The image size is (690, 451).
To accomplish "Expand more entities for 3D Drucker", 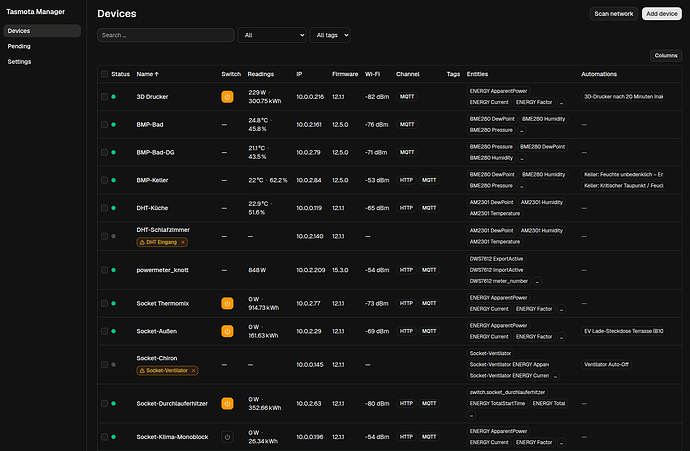I will pyautogui.click(x=562, y=103).
